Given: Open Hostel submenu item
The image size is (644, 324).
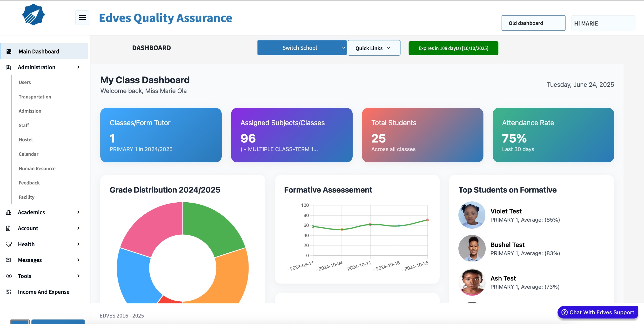Looking at the screenshot, I should [26, 140].
